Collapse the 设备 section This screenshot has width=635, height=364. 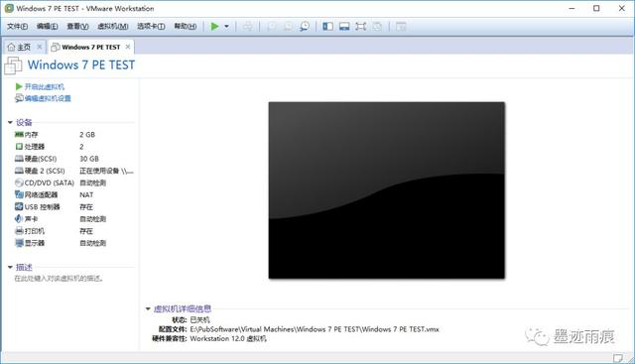point(10,122)
